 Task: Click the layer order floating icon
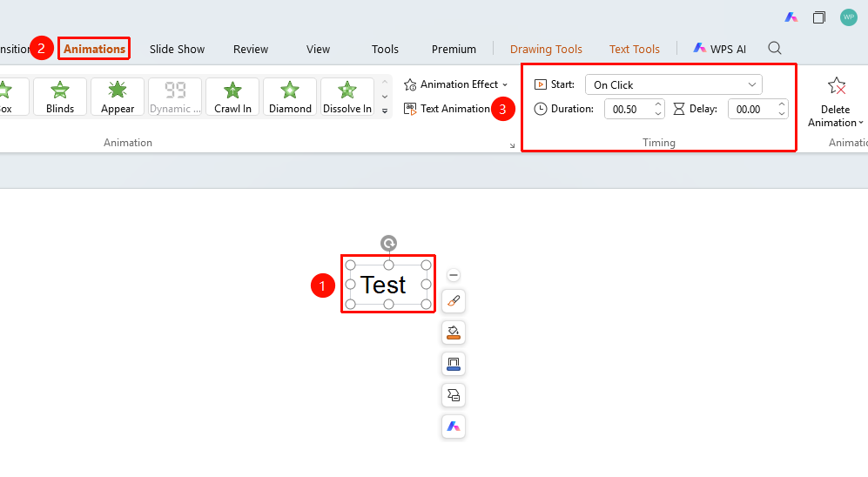pyautogui.click(x=454, y=395)
